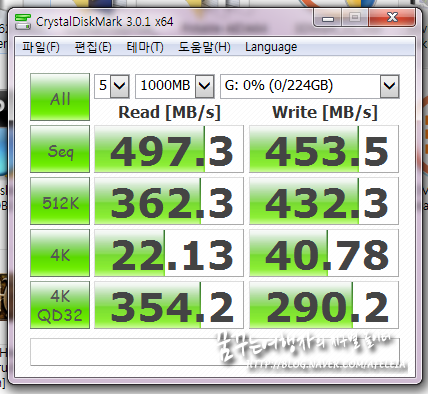Open the 파일(F) menu
428x394 pixels.
41,47
